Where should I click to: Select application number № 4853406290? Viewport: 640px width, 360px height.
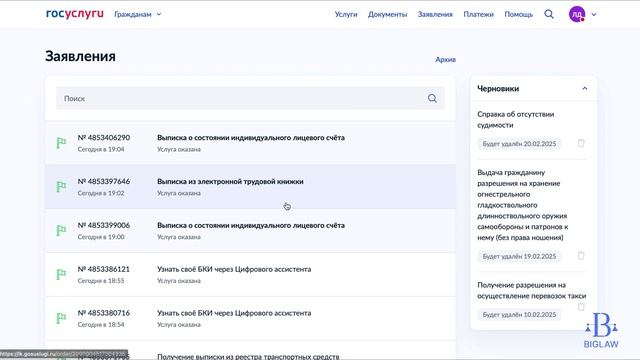[104, 138]
